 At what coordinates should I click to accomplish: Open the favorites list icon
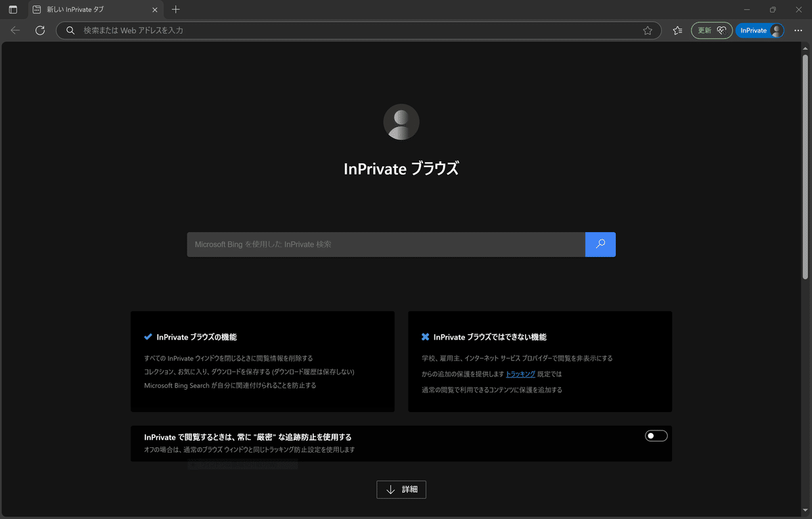(677, 30)
